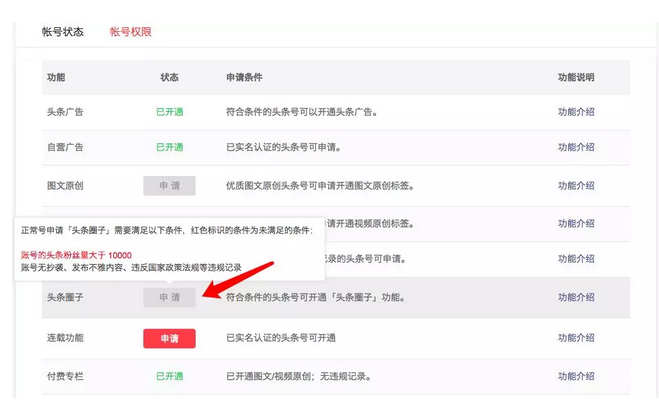Select the 帐号权限 tab
This screenshot has height=407, width=659.
130,32
